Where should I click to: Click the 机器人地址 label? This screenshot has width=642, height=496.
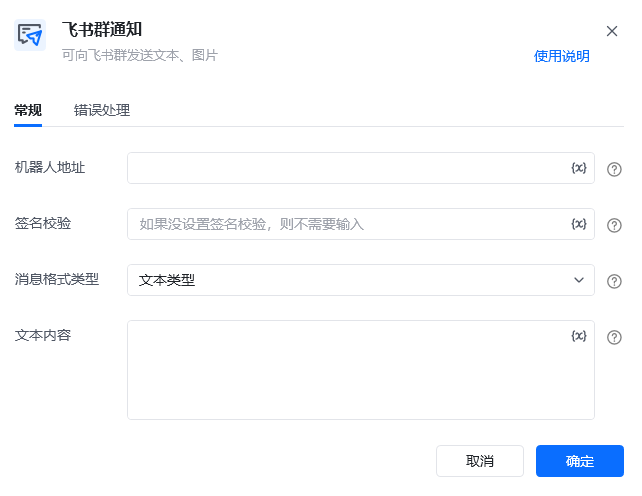tap(50, 168)
